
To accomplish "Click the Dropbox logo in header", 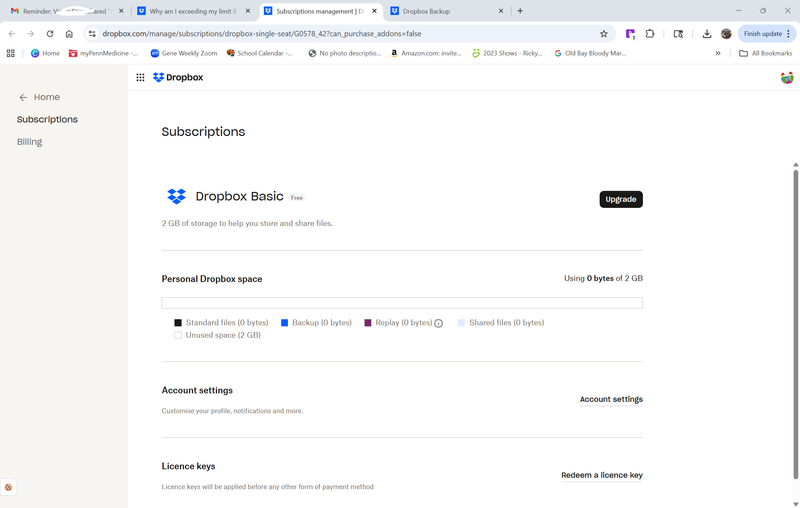I will 178,77.
